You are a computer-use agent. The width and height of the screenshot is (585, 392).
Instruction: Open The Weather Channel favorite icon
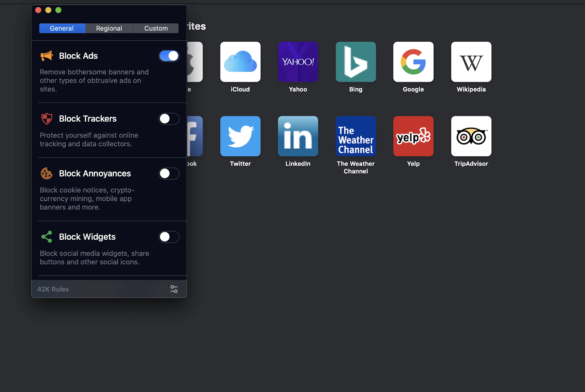tap(356, 136)
